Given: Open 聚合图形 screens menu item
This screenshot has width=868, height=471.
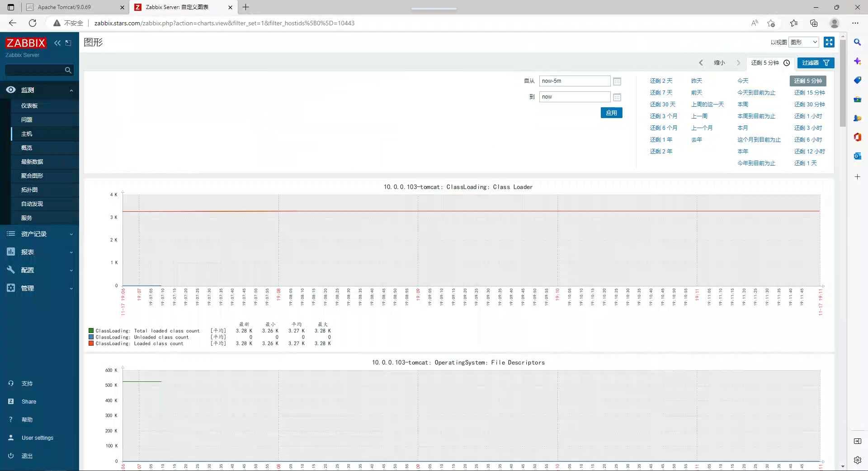Looking at the screenshot, I should 32,176.
